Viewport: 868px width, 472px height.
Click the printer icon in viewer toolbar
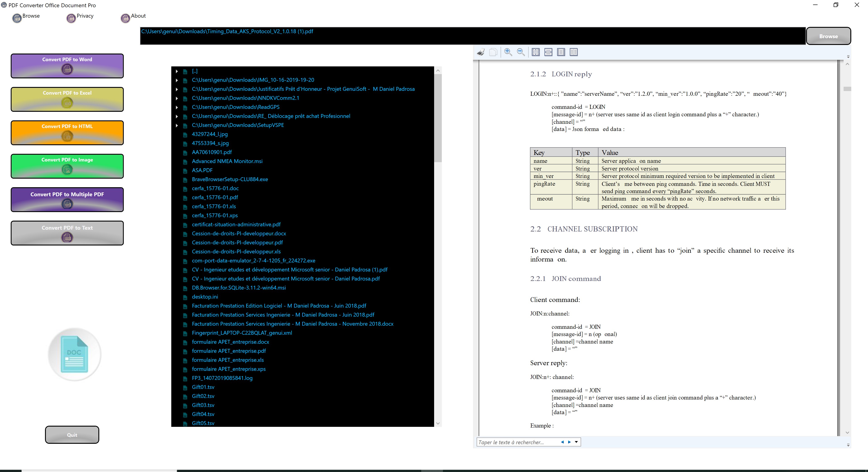point(481,52)
